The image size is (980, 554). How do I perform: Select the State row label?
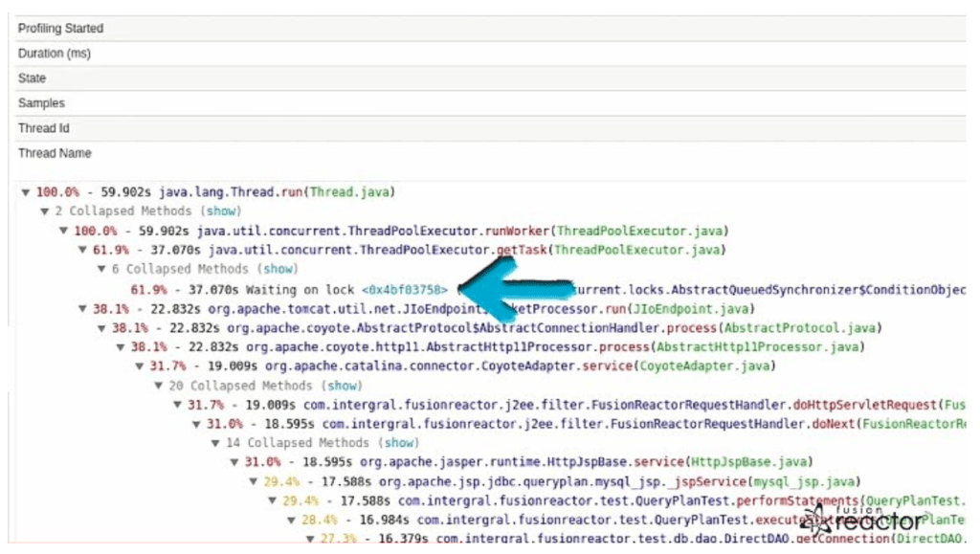(x=32, y=78)
